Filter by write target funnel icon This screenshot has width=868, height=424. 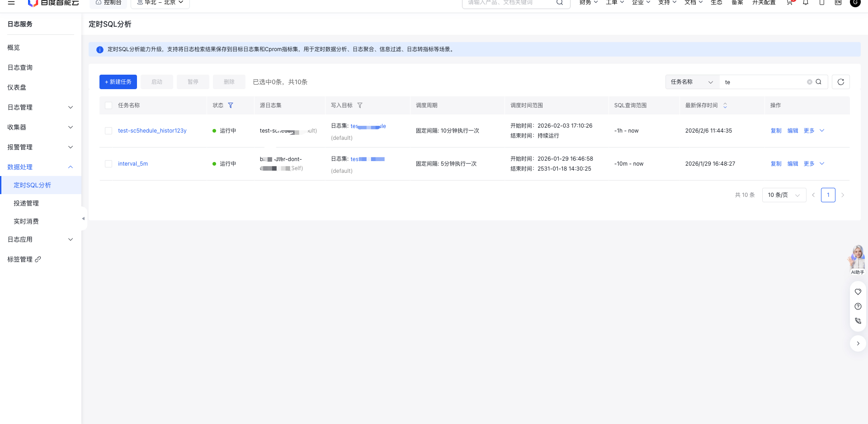[360, 105]
